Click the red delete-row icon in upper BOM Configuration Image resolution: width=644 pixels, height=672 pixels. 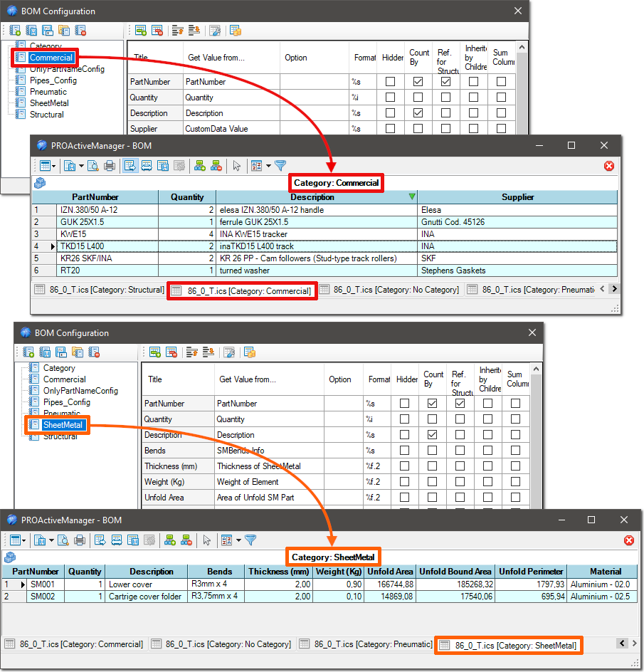pyautogui.click(x=157, y=31)
